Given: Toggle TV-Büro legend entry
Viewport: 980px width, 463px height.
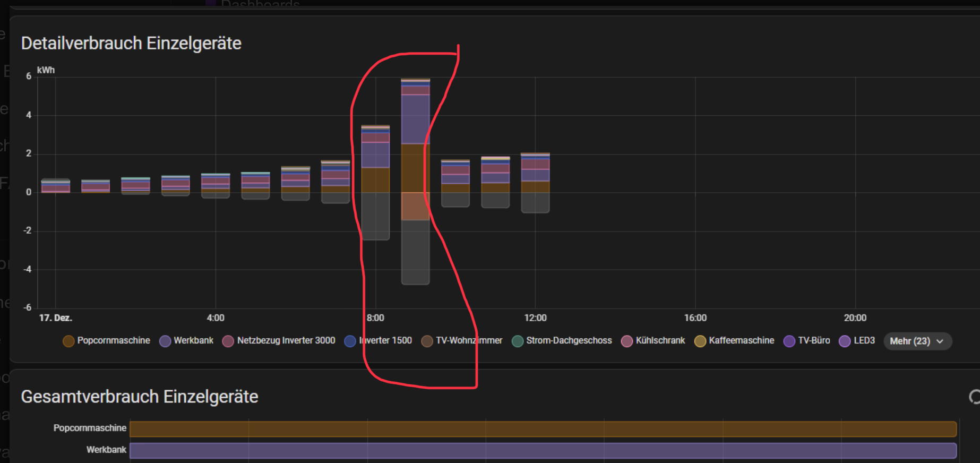Looking at the screenshot, I should 807,341.
